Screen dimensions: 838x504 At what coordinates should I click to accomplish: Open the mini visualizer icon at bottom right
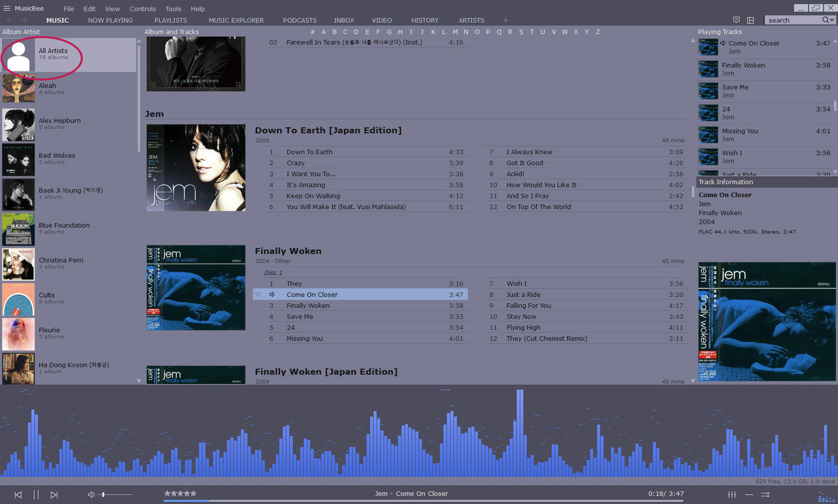tap(826, 497)
